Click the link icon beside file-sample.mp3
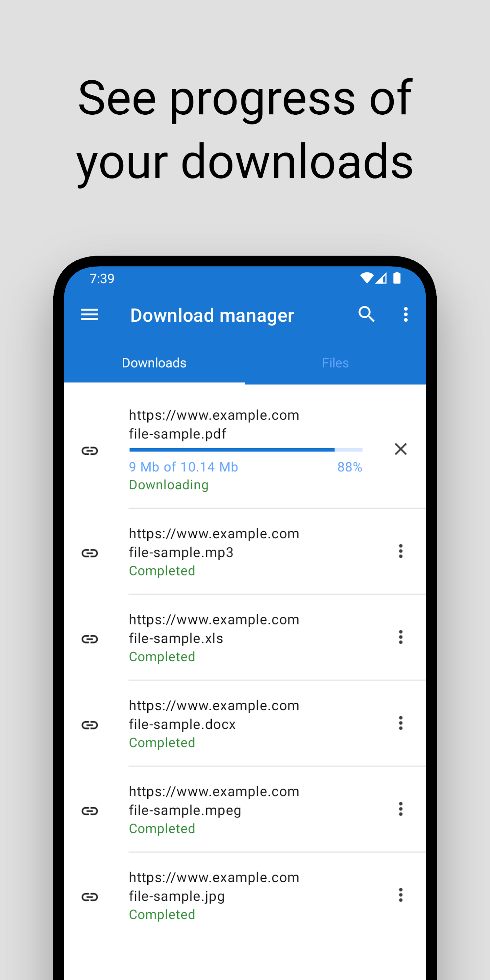This screenshot has height=980, width=490. click(x=90, y=553)
